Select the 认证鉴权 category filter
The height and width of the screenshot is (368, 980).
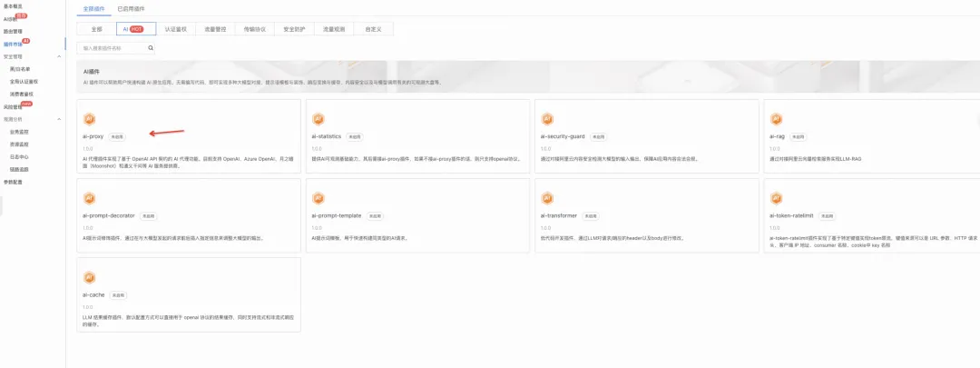[176, 29]
